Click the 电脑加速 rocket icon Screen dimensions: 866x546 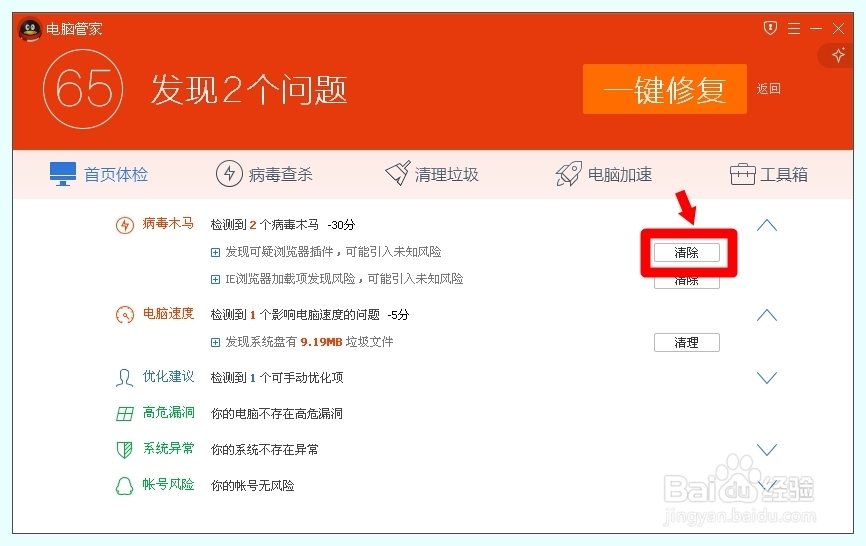point(569,174)
